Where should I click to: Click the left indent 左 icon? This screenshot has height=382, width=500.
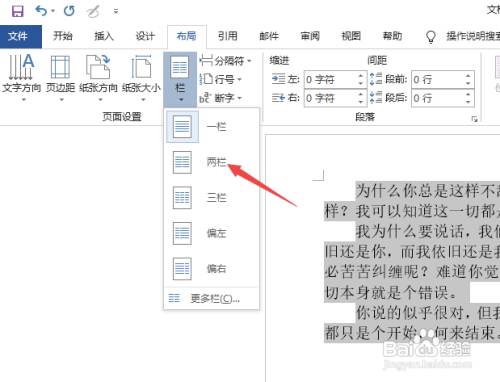[x=278, y=79]
